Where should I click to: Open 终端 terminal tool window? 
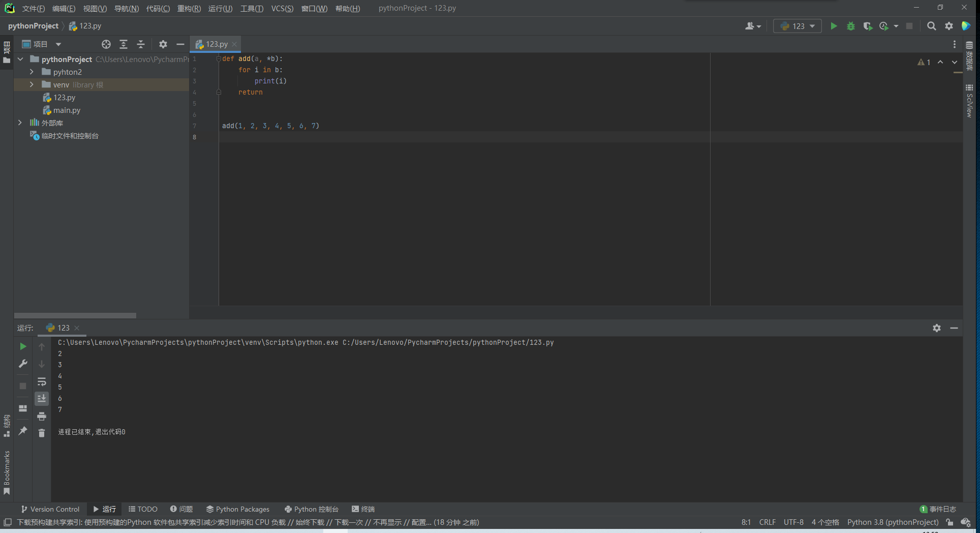coord(363,509)
